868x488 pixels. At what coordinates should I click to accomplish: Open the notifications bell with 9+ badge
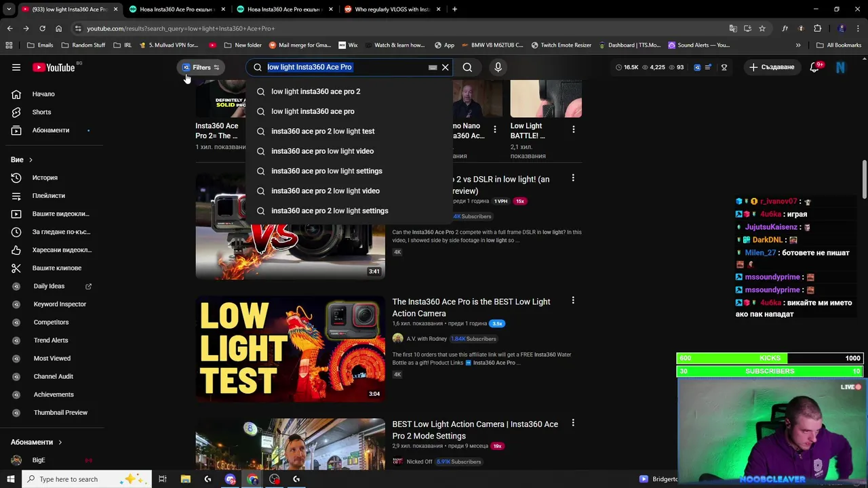click(814, 67)
